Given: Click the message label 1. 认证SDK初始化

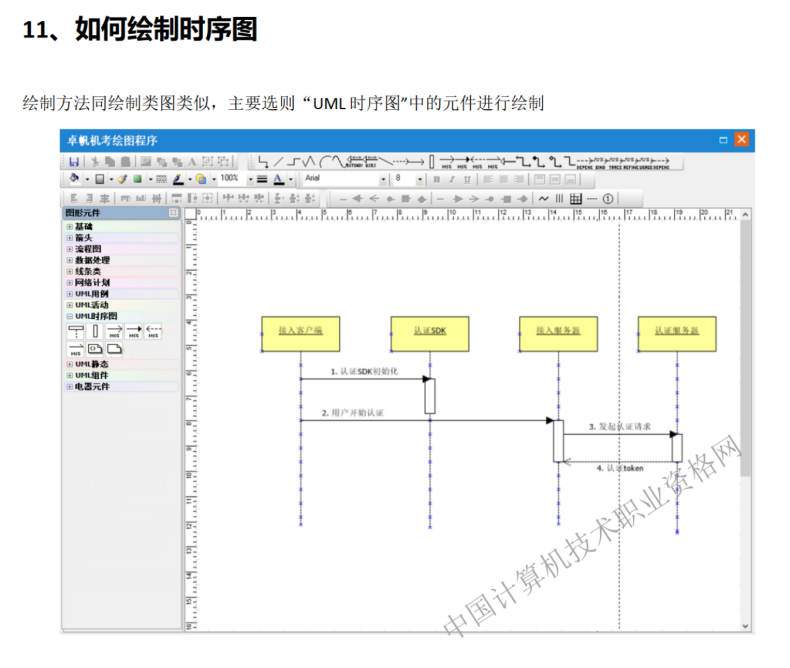Looking at the screenshot, I should pyautogui.click(x=364, y=371).
